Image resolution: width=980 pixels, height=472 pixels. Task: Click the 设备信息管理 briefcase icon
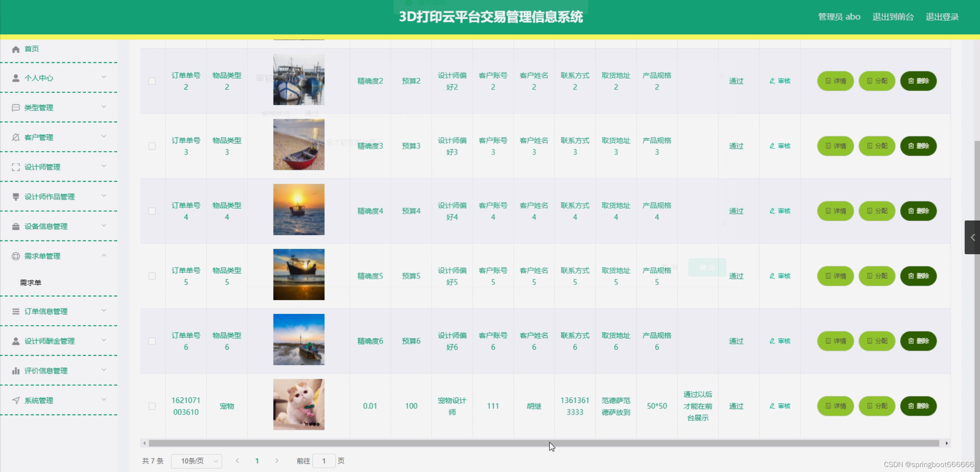point(16,227)
